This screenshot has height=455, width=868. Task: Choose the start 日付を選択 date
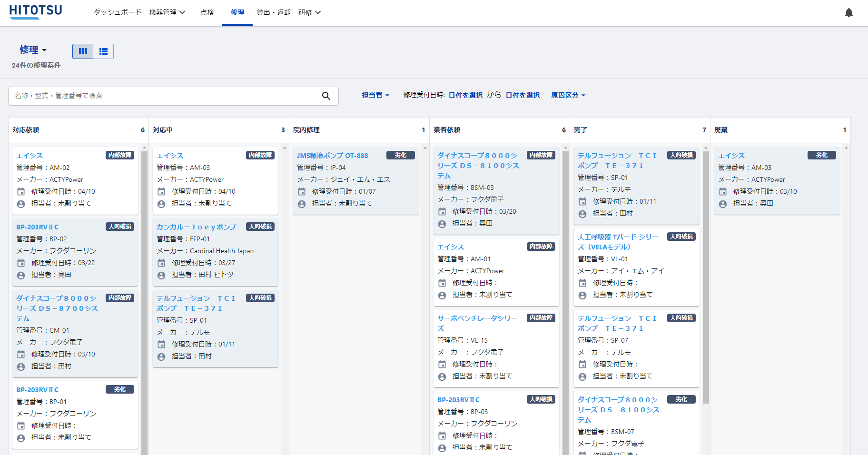pos(465,95)
